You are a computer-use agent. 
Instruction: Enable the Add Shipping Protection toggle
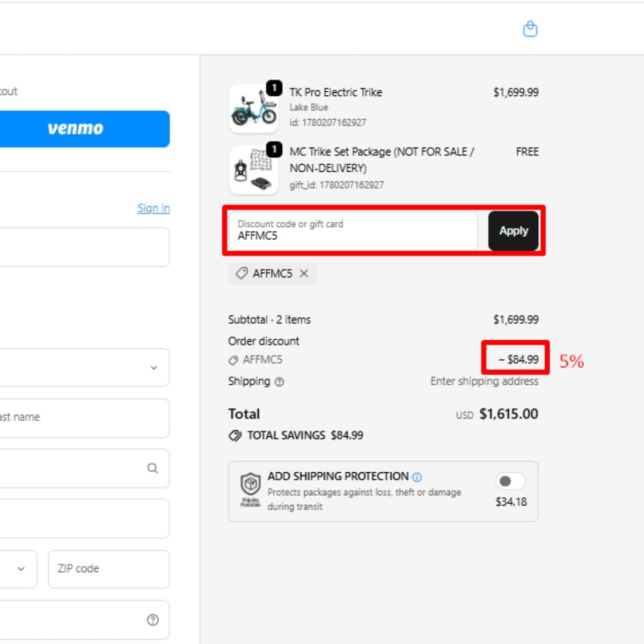(x=510, y=481)
